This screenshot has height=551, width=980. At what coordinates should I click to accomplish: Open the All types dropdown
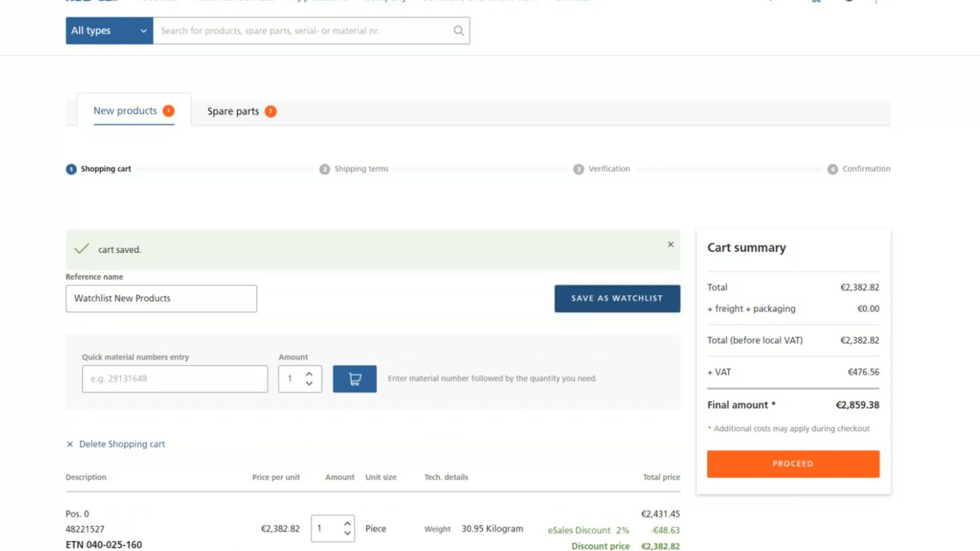pyautogui.click(x=109, y=31)
